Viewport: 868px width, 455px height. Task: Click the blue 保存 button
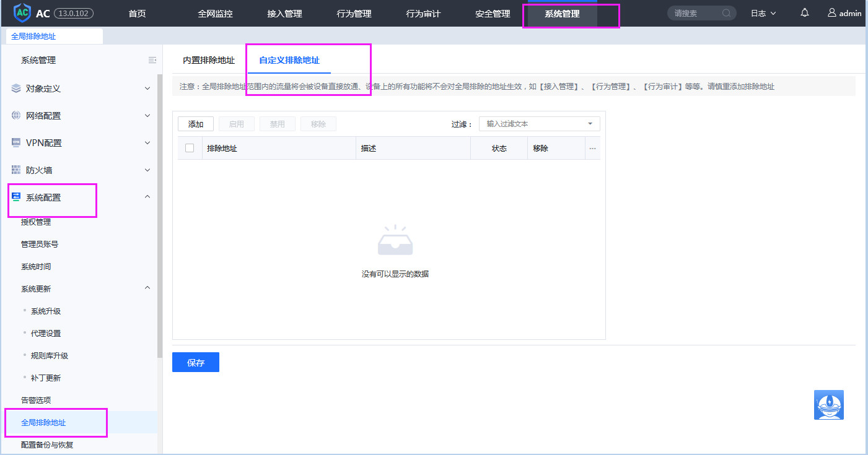tap(196, 362)
